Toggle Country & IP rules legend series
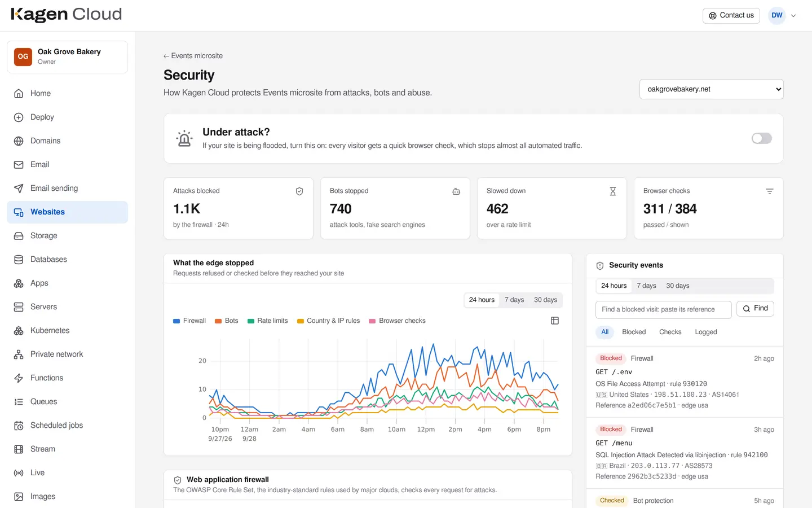 (x=329, y=321)
